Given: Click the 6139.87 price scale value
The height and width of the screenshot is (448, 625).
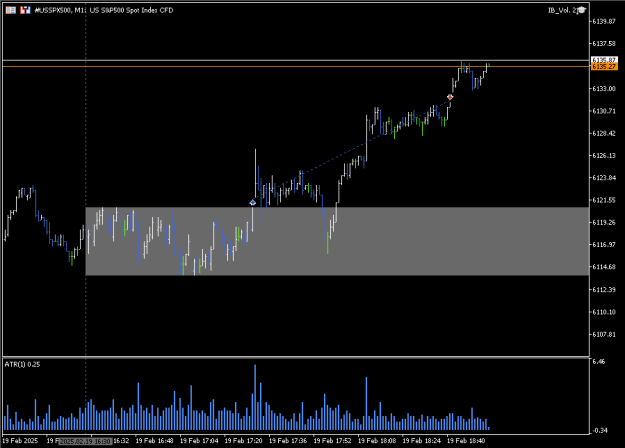Looking at the screenshot, I should [x=604, y=22].
